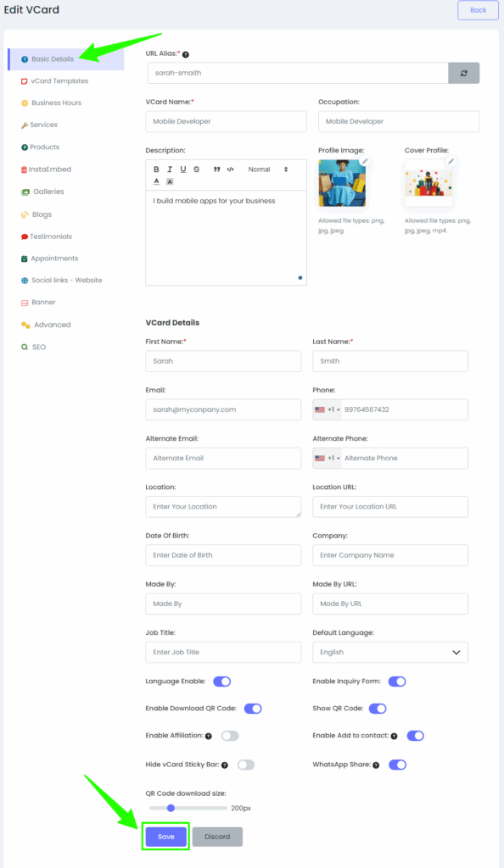
Task: Open text color picker in editor
Action: point(156,181)
